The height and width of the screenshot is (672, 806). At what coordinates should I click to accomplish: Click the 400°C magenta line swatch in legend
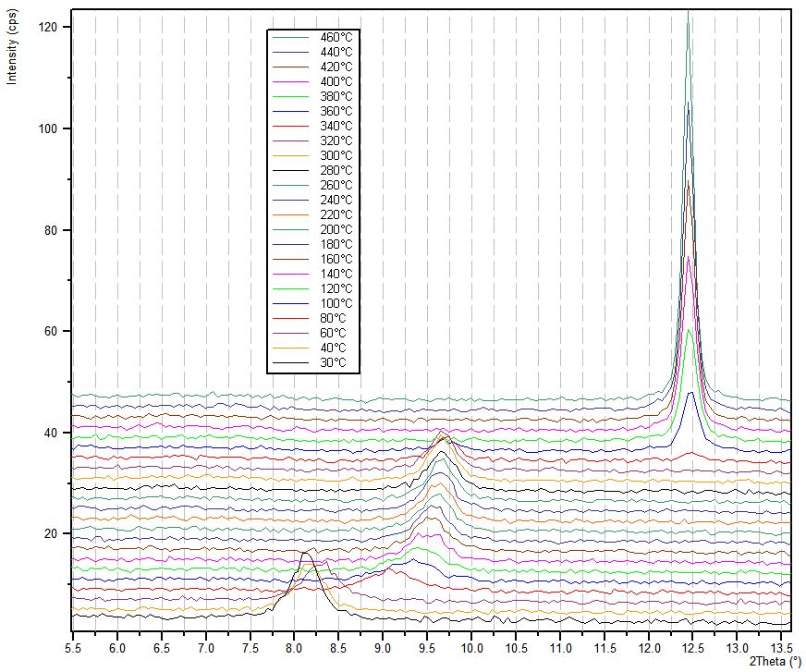click(289, 81)
